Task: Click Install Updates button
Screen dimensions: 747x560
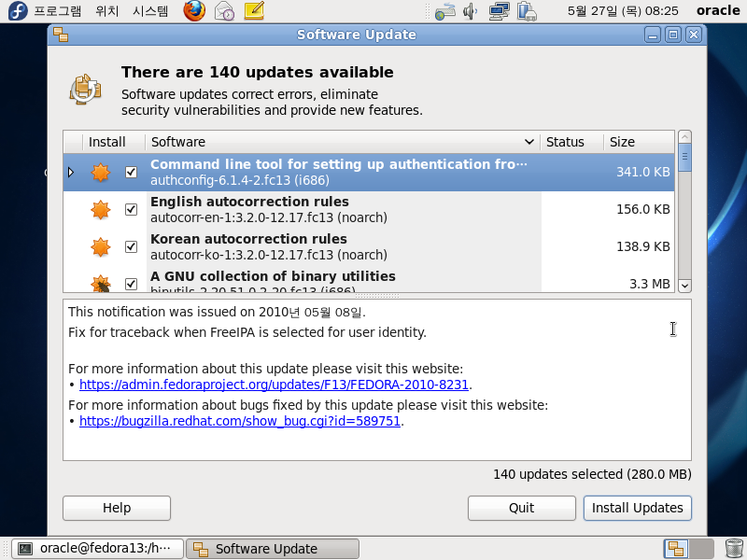Action: pos(638,508)
